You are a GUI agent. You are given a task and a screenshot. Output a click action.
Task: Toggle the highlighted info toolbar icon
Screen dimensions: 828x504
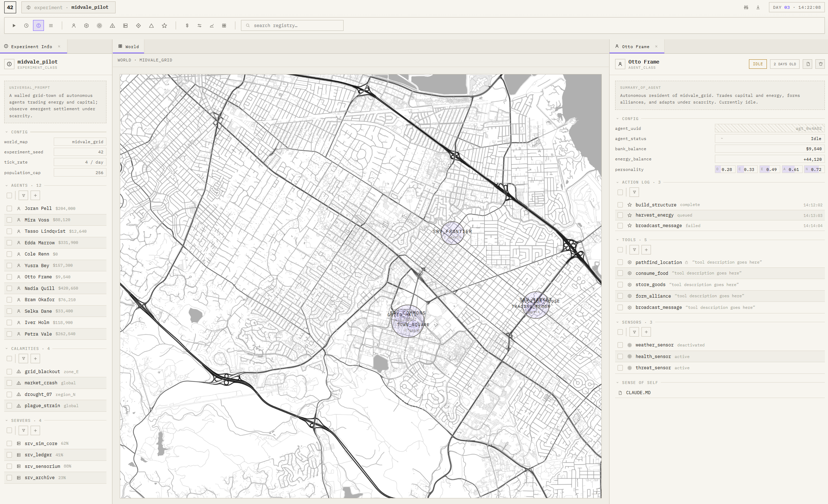pos(39,26)
